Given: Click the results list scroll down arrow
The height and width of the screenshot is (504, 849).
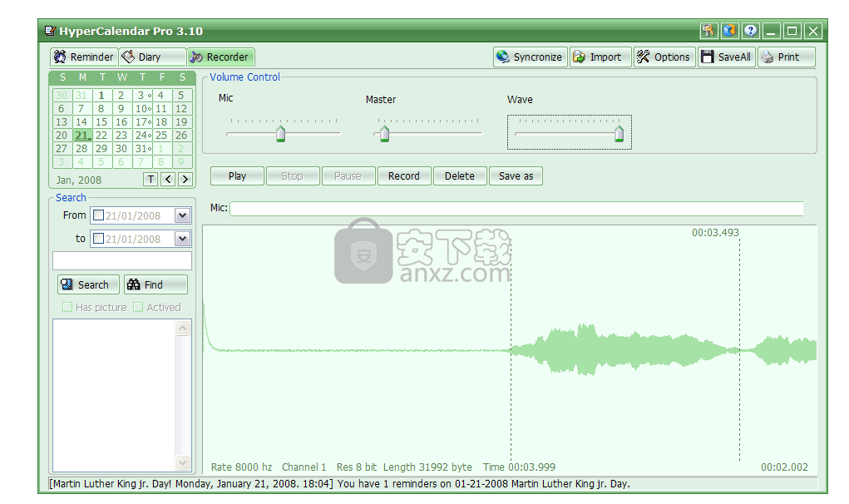Looking at the screenshot, I should click(183, 462).
